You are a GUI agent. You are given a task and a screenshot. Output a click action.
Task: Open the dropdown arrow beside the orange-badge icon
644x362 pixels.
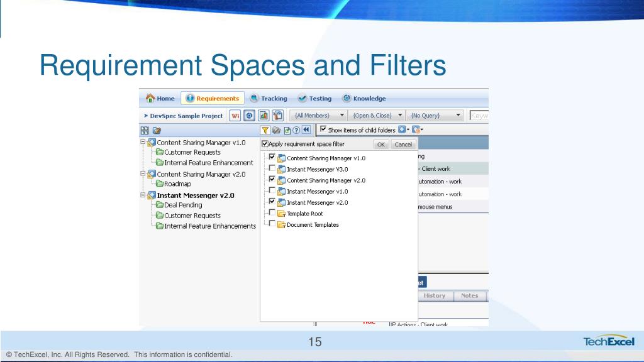click(x=422, y=130)
